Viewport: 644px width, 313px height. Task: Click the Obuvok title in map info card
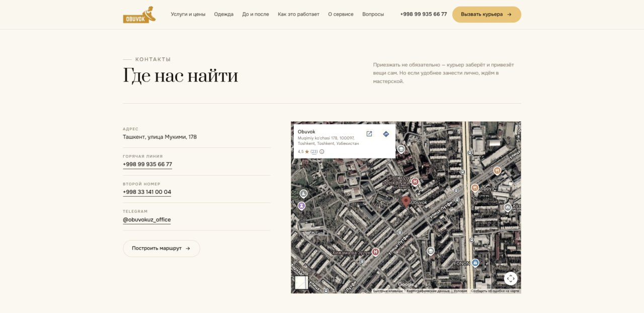point(306,132)
